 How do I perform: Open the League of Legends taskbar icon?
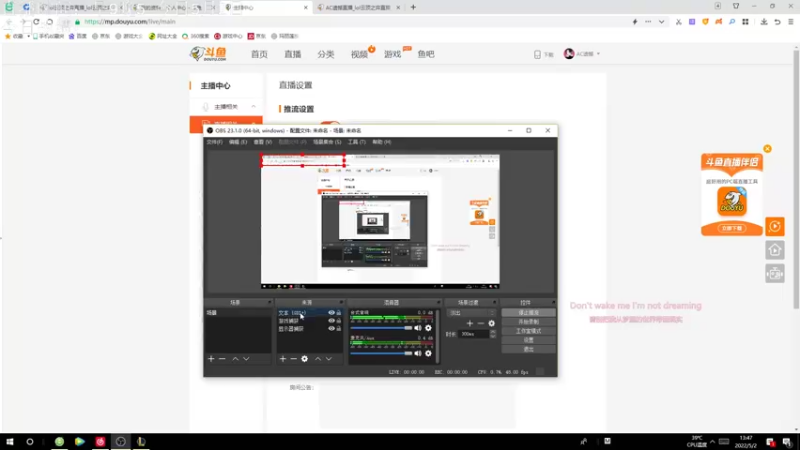[141, 442]
